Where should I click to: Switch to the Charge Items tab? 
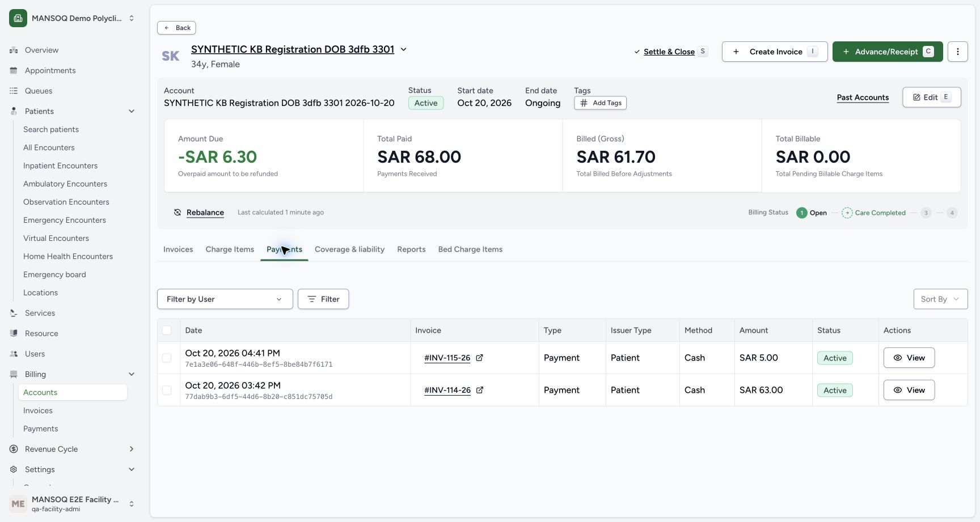[x=230, y=249]
